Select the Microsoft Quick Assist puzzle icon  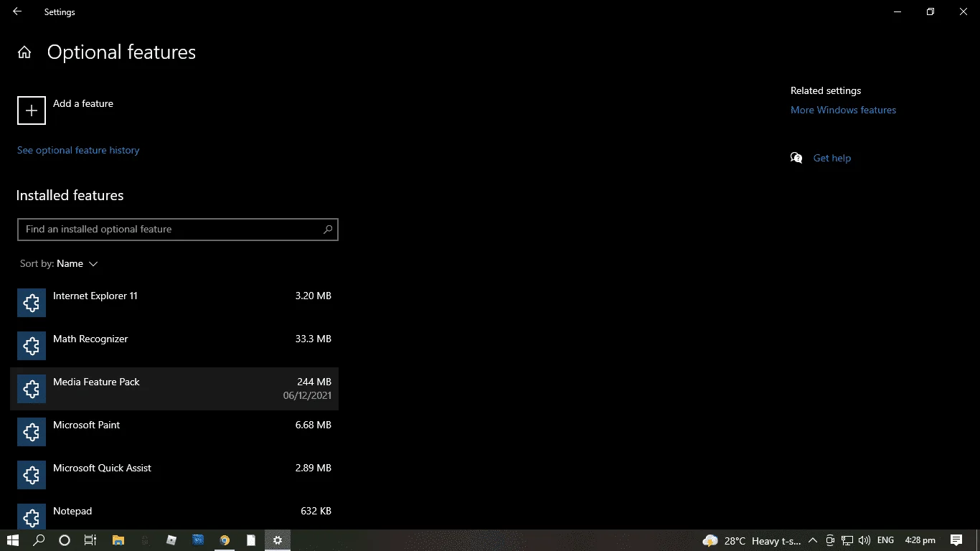[x=32, y=475]
